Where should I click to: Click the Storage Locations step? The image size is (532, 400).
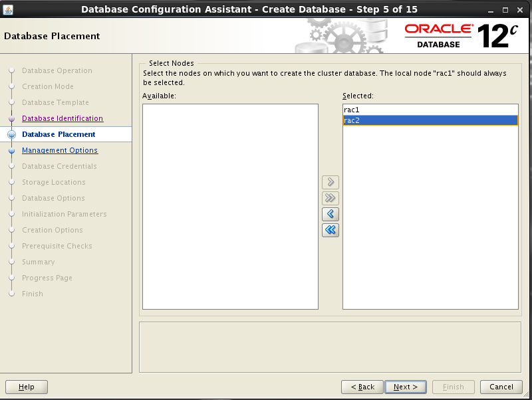(x=54, y=182)
